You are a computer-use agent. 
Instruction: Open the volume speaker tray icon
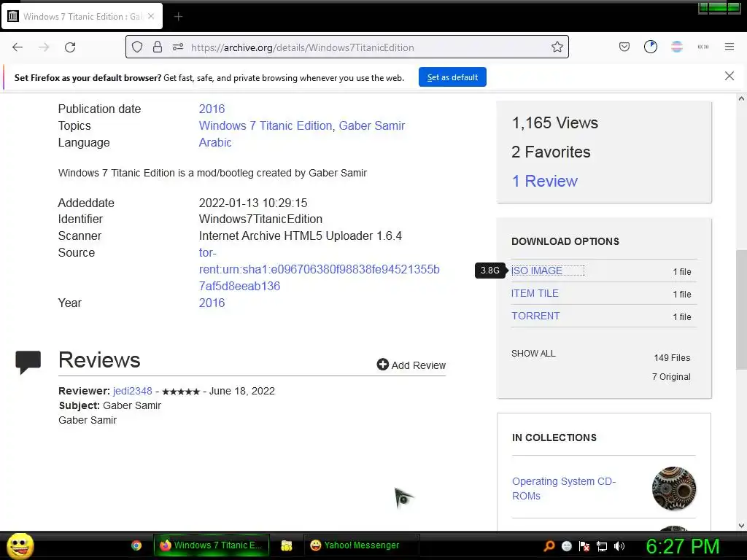coord(619,546)
